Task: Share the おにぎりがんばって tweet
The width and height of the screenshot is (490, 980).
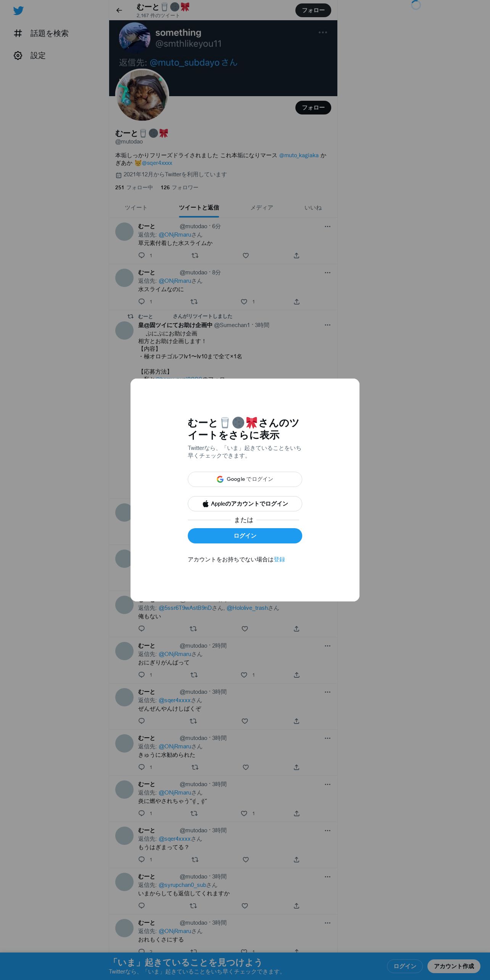Action: point(297,675)
